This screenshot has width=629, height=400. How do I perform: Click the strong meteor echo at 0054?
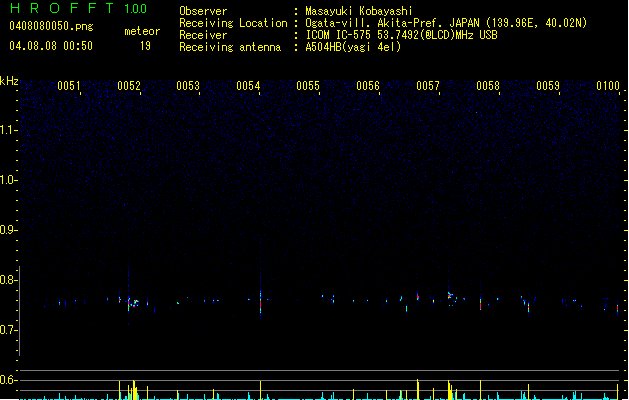pyautogui.click(x=260, y=303)
